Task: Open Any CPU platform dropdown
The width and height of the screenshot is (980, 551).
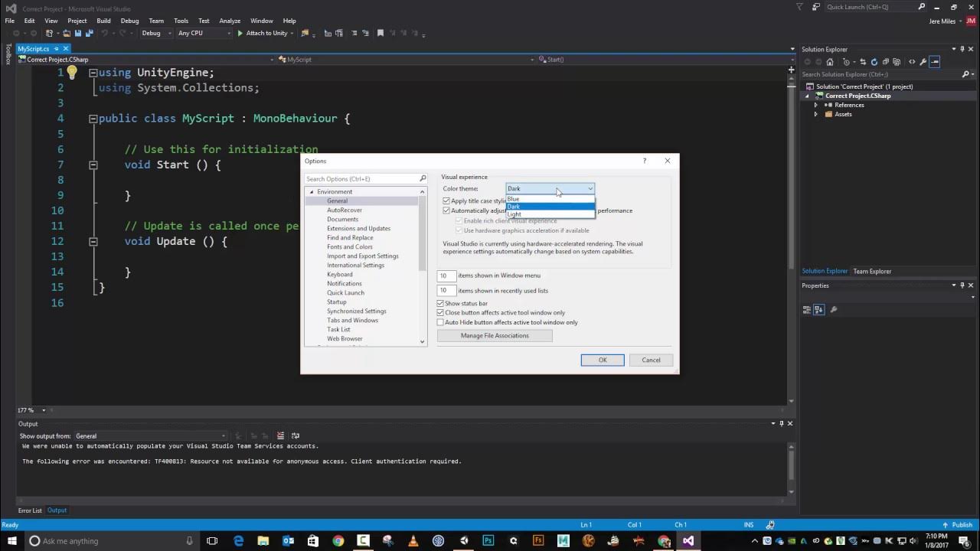Action: tap(204, 34)
